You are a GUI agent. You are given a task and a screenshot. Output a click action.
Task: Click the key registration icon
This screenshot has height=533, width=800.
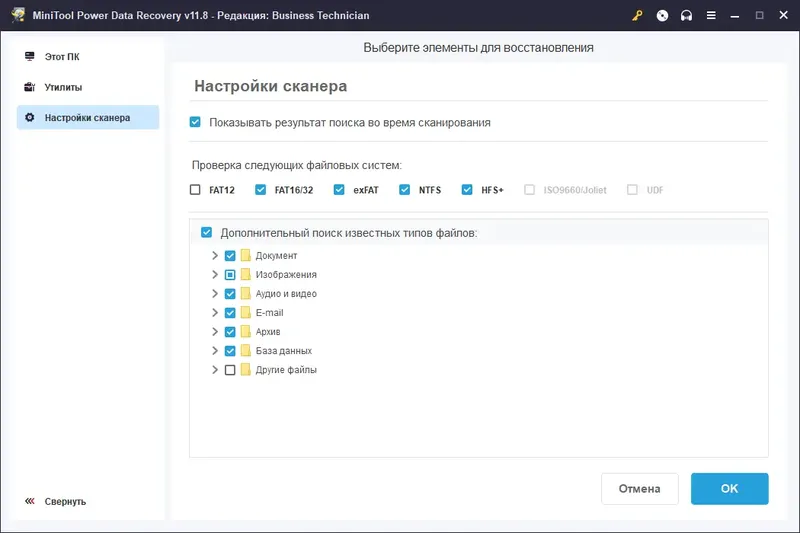point(637,15)
